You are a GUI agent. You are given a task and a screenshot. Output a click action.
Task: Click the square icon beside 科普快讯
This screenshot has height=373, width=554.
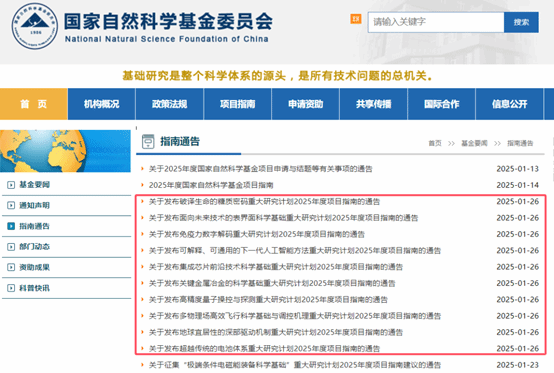(11, 288)
